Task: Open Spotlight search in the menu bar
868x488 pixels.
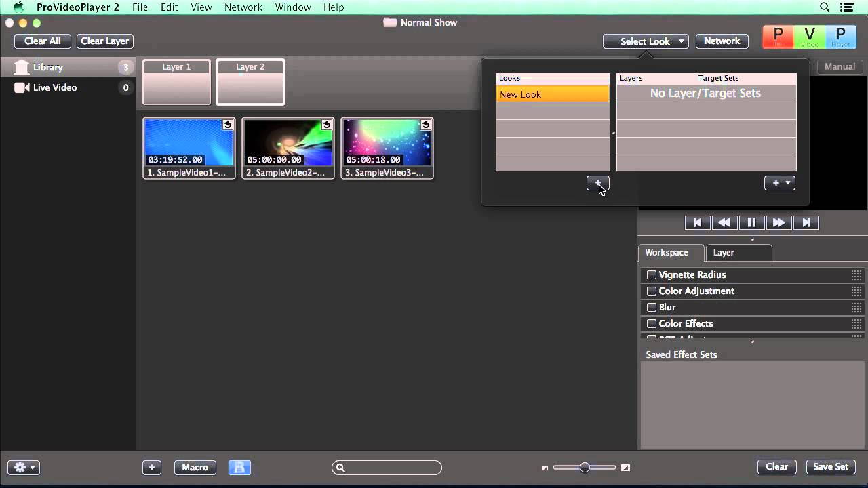Action: click(825, 7)
